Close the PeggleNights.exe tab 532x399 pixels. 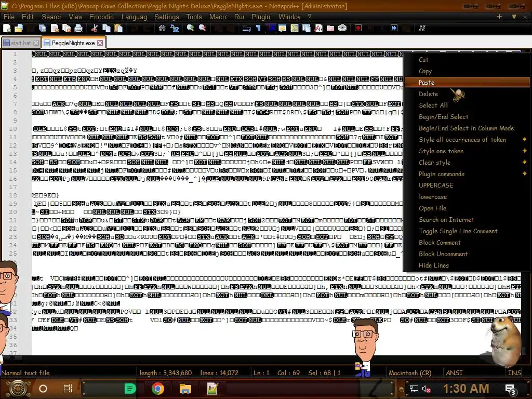click(100, 43)
